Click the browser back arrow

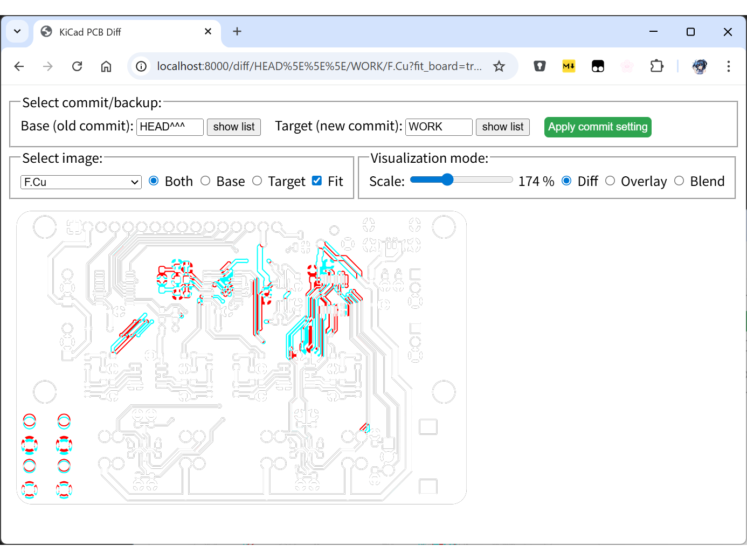pos(19,66)
